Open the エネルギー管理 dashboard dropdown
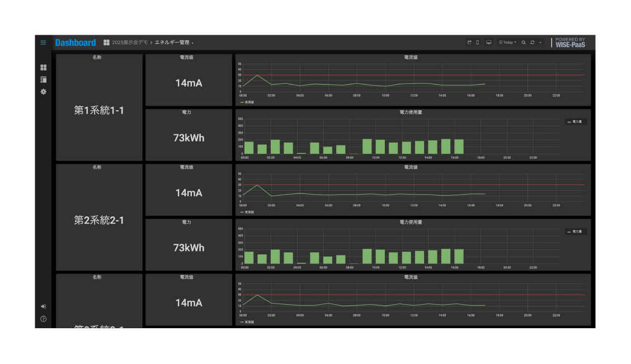Viewport: 631px width, 364px height. pos(174,42)
